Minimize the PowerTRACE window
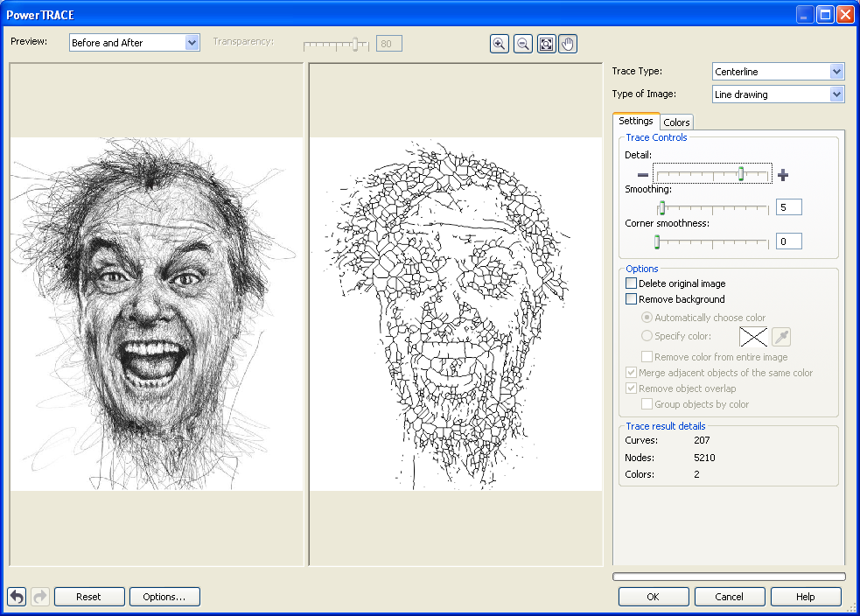860x616 pixels. pos(805,14)
